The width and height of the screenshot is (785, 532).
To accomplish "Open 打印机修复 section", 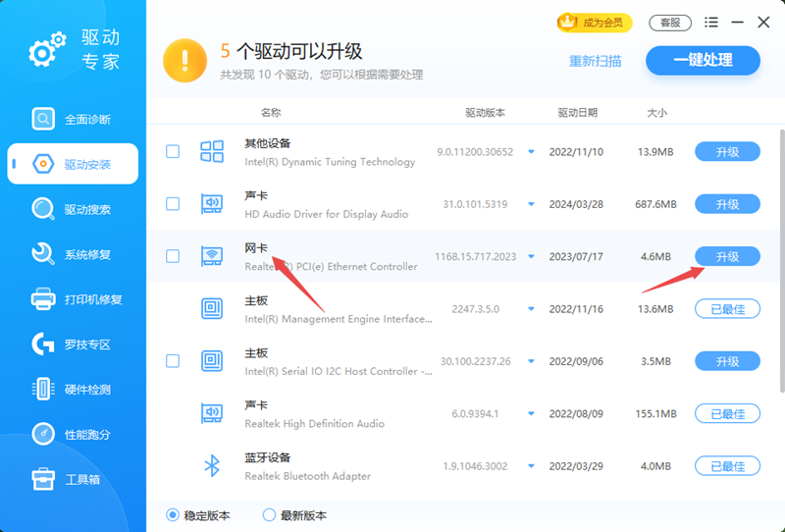I will [73, 299].
